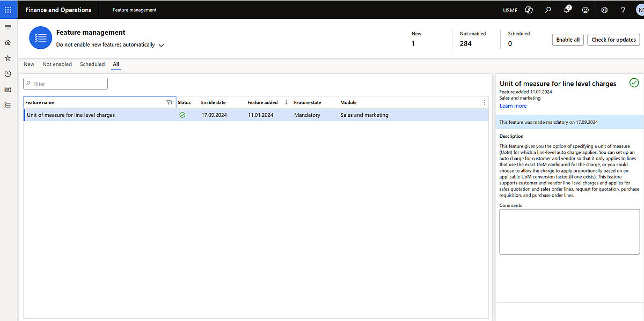Click the Status column header
This screenshot has height=321, width=644.
[x=184, y=102]
